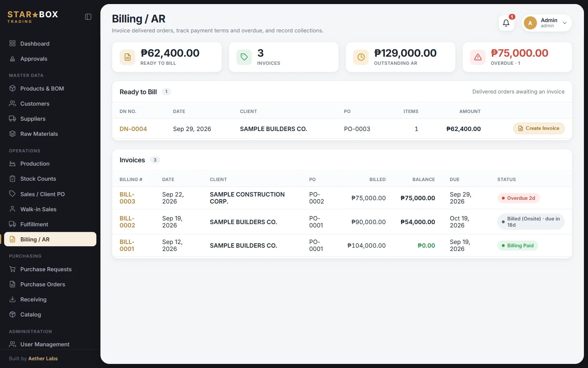Create invoice for DN-0004
The height and width of the screenshot is (368, 588).
point(539,128)
